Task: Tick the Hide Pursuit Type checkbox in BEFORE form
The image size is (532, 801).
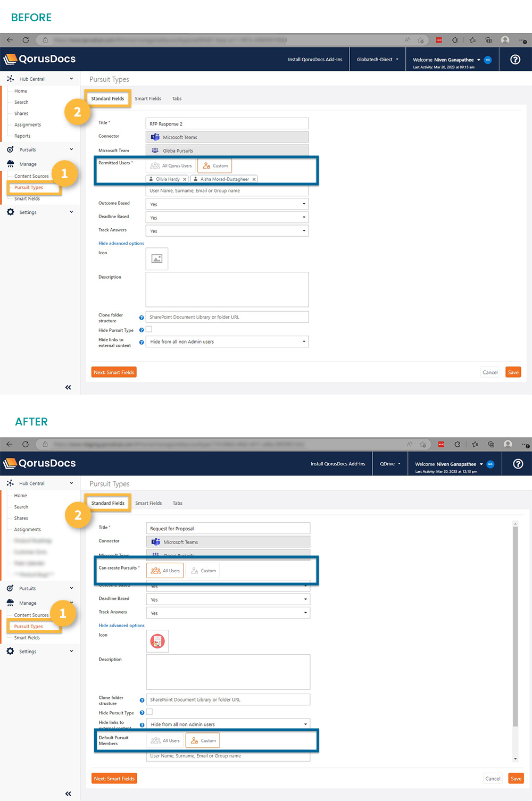Action: 149,330
